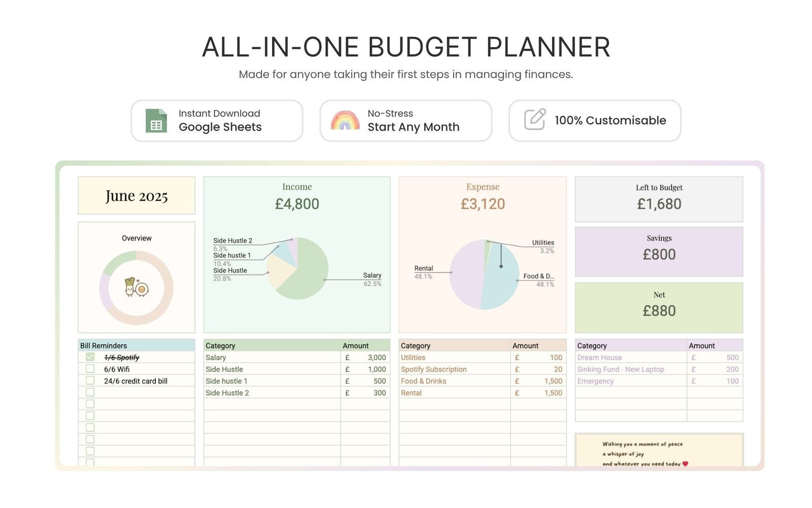
Task: Click the Salary amount cell showing 3,000
Action: click(365, 358)
